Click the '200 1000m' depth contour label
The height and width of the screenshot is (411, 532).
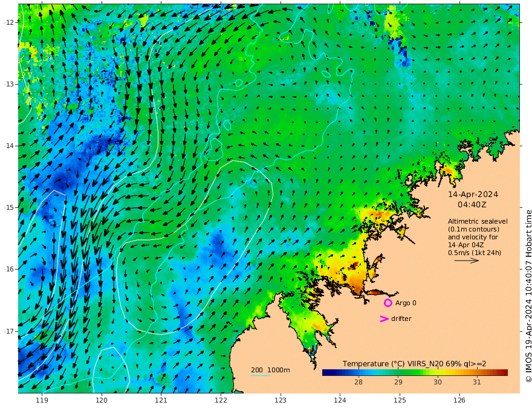[x=270, y=370]
